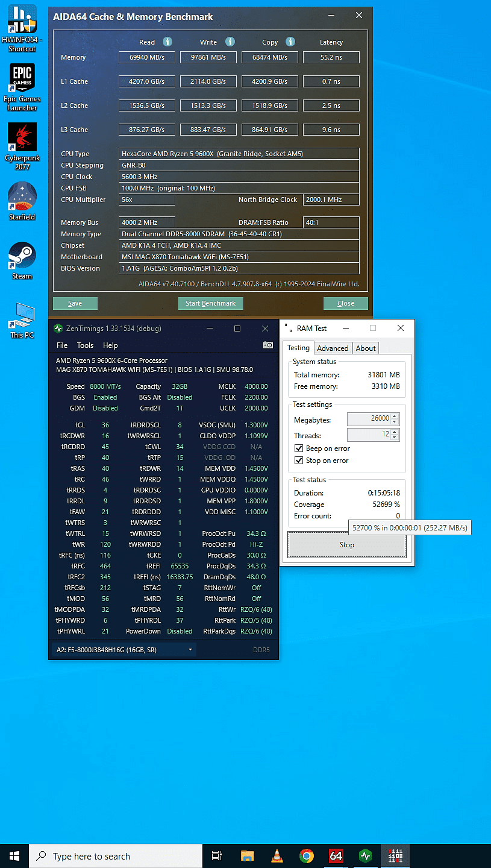Screen dimensions: 491x868
Task: Increase the Megabytes value with the up arrow
Action: coord(395,416)
